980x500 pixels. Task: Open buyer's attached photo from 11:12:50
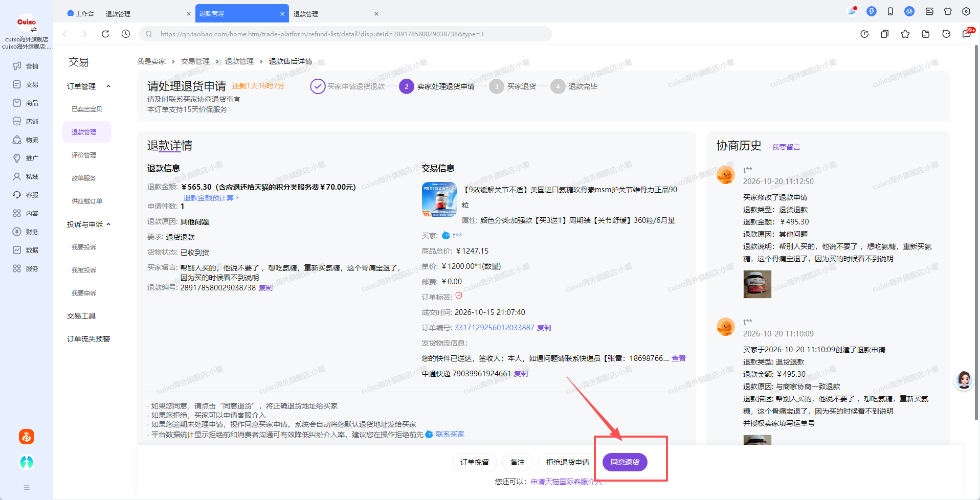coord(757,284)
